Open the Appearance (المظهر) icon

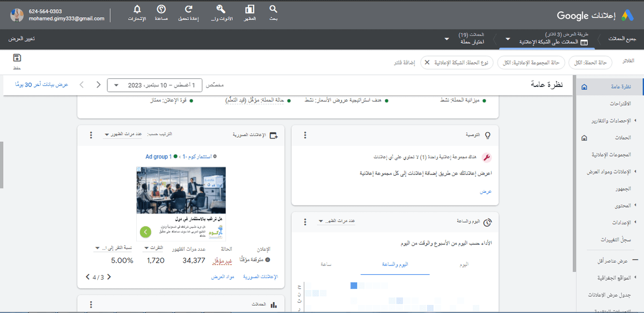click(250, 10)
